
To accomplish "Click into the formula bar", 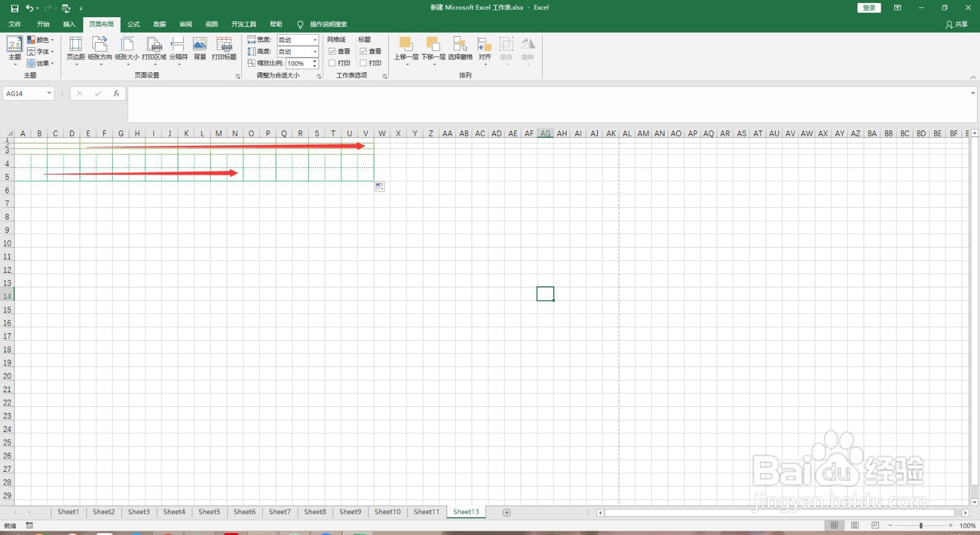I will pyautogui.click(x=548, y=104).
